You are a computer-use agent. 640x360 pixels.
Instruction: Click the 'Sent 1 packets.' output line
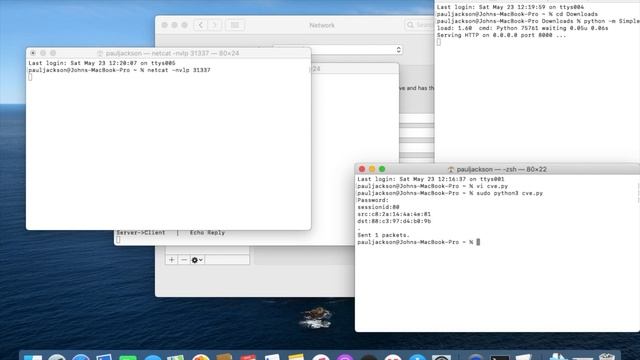point(383,235)
